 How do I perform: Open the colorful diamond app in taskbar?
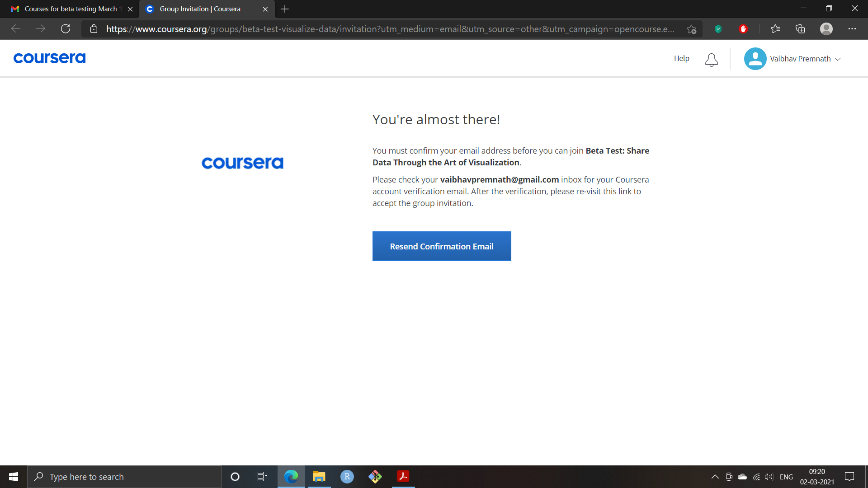point(375,477)
